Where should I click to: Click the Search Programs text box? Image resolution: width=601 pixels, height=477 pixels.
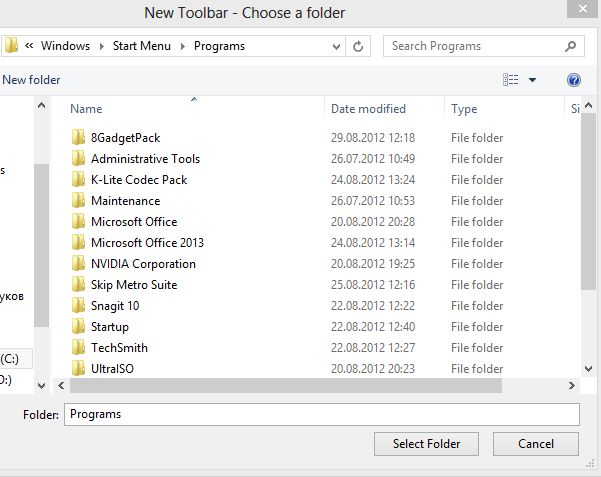(x=470, y=46)
